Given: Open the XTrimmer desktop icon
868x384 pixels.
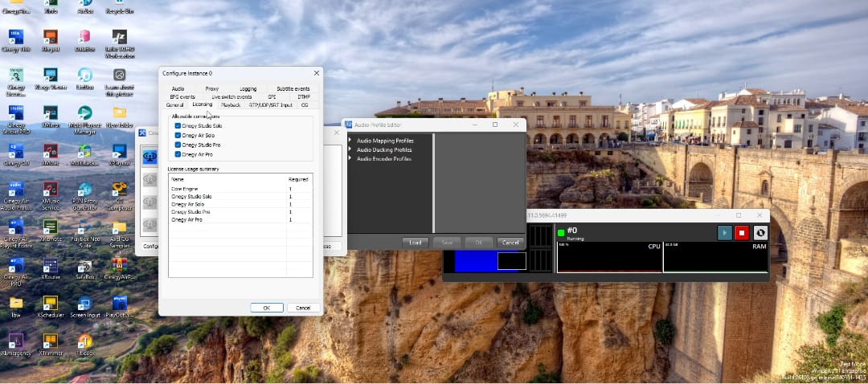Looking at the screenshot, I should (50, 341).
